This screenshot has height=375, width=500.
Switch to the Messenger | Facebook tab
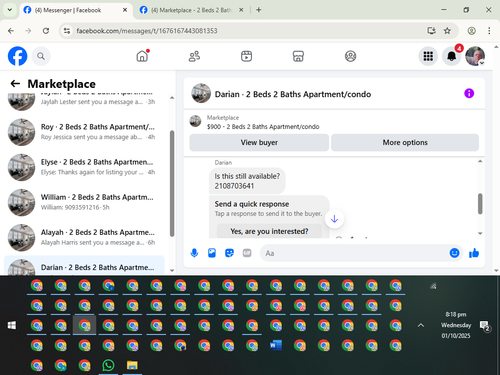pyautogui.click(x=76, y=10)
